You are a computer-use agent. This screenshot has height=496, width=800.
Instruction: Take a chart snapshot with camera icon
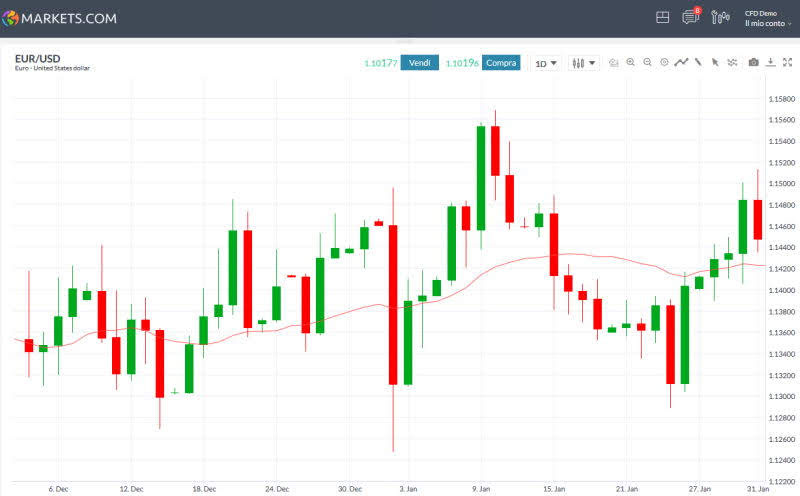coord(753,63)
